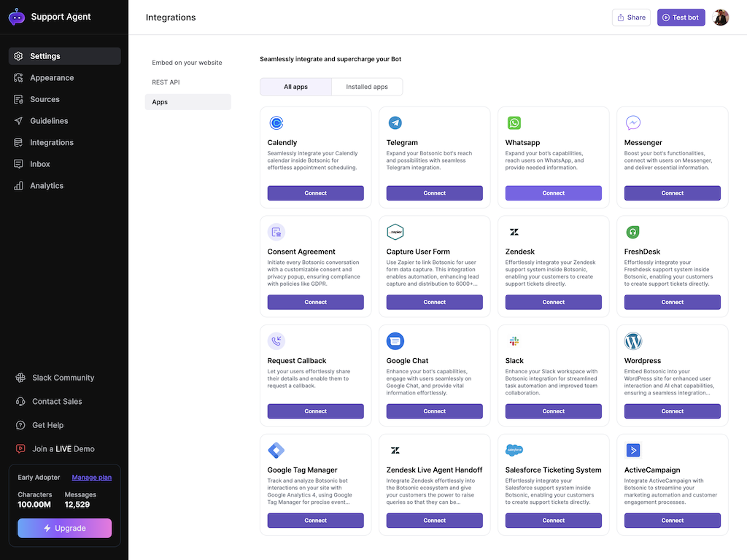Viewport: 747px width, 560px height.
Task: Connect the Zendesk integration
Action: (553, 302)
